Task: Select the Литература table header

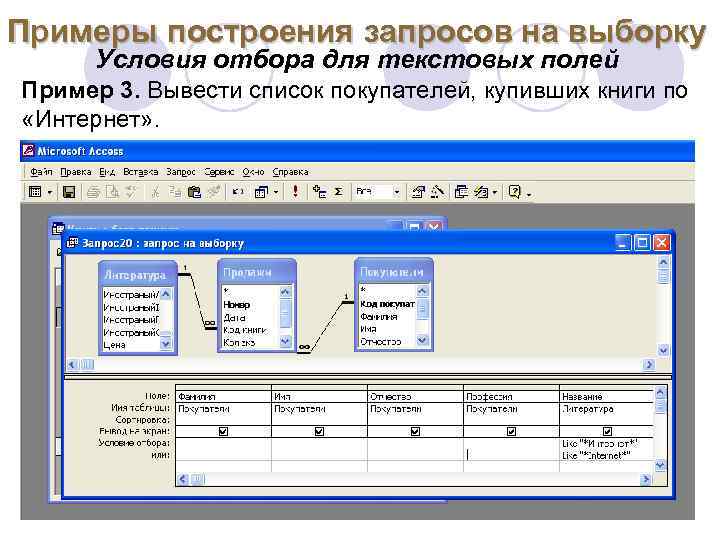Action: (x=138, y=275)
